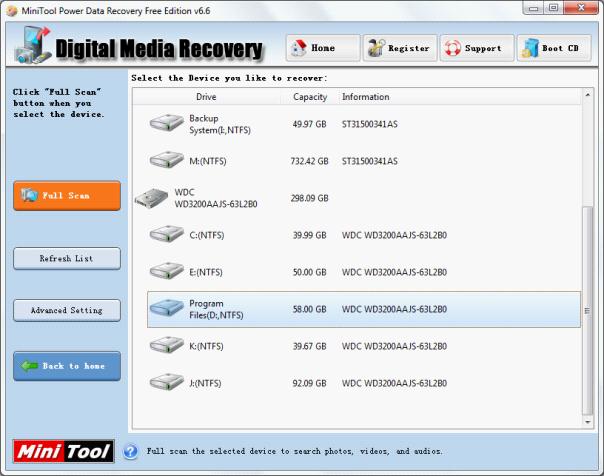Select the WDC WD3200AAJS-63L2B0 hard disk icon

(x=151, y=198)
